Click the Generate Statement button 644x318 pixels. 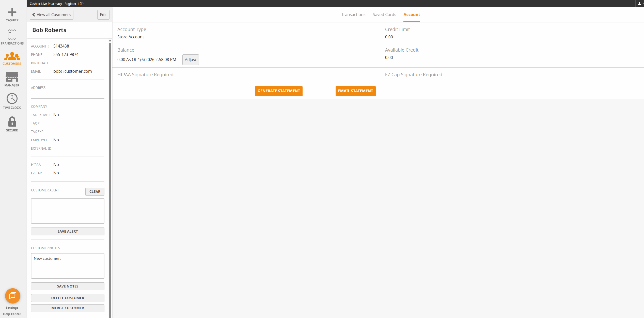pos(279,91)
